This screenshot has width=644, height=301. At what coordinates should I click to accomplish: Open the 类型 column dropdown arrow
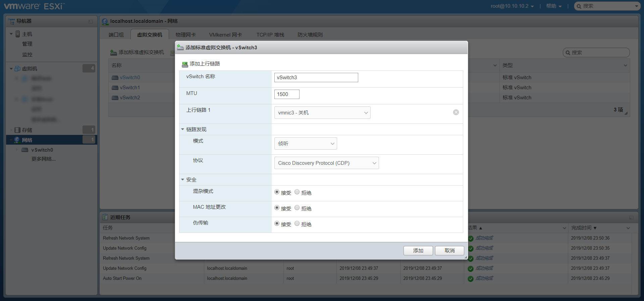tap(626, 65)
